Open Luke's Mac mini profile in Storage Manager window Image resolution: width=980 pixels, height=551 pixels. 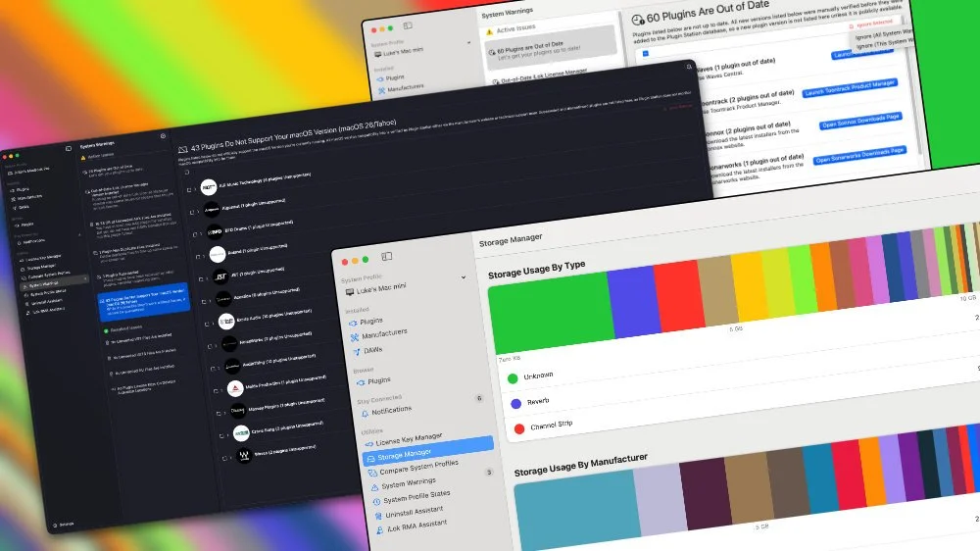click(375, 289)
